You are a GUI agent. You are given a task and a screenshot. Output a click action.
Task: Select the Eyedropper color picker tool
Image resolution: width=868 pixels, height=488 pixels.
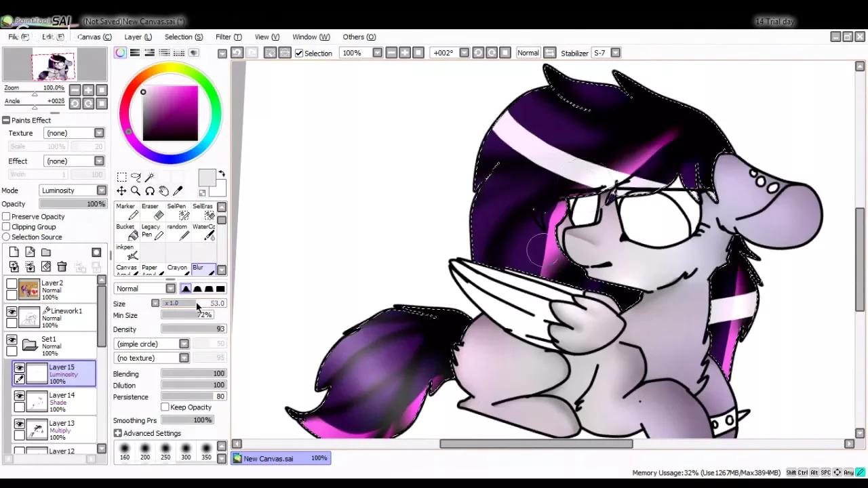pyautogui.click(x=178, y=191)
